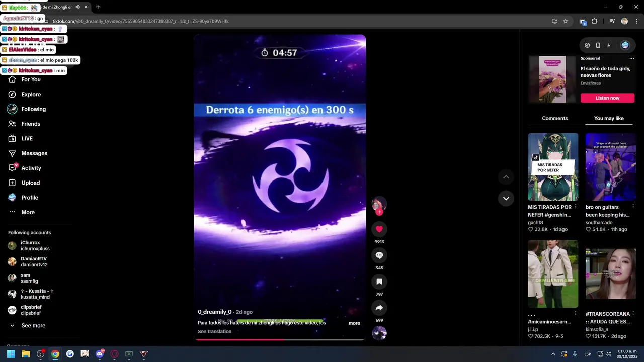Image resolution: width=644 pixels, height=362 pixels.
Task: Open the #TRANSCOREANA video thumbnail
Action: tap(610, 274)
